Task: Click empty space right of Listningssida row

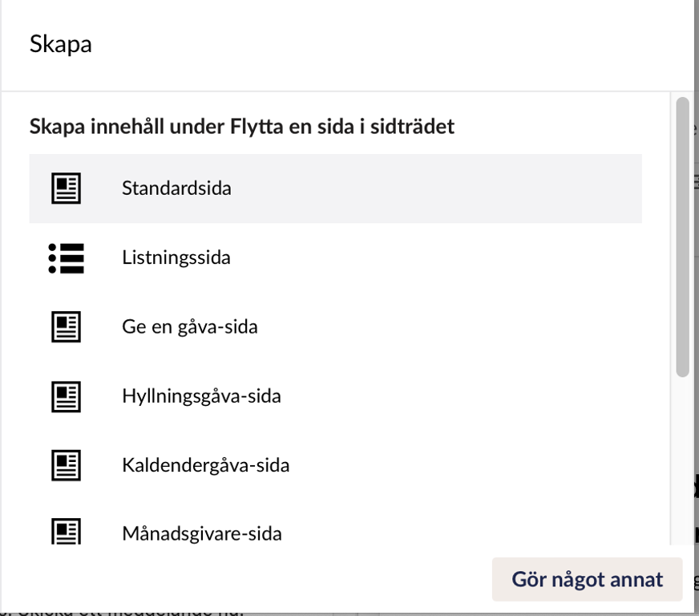Action: (x=437, y=257)
